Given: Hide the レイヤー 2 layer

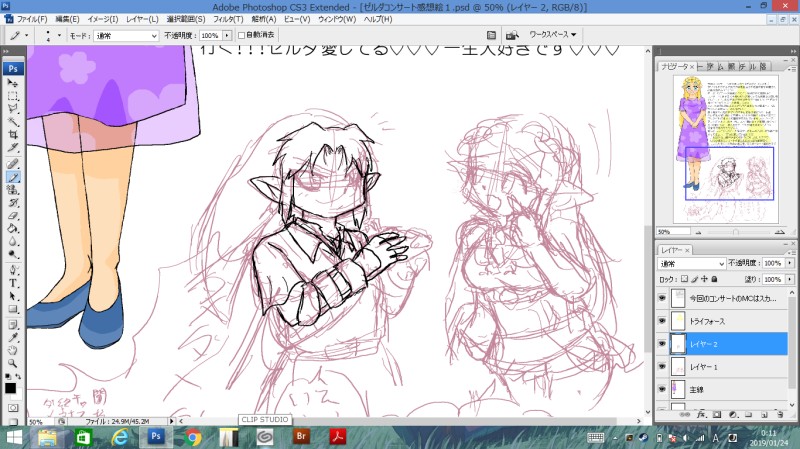Looking at the screenshot, I should pos(662,344).
